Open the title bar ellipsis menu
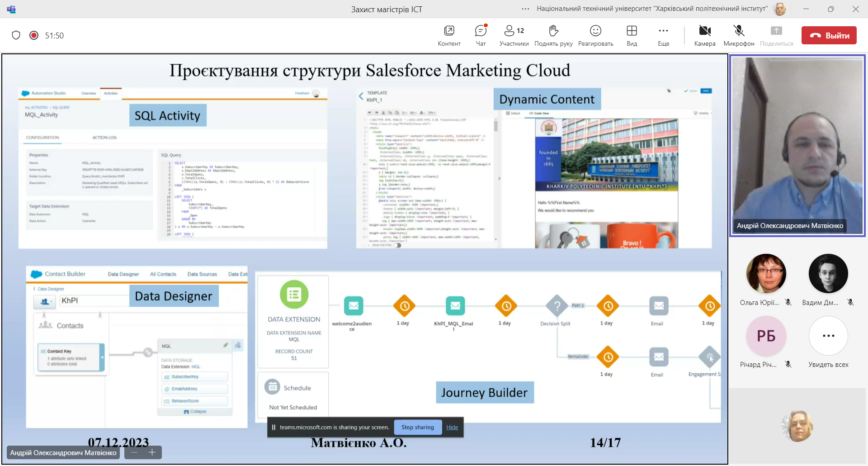This screenshot has height=466, width=868. click(525, 9)
